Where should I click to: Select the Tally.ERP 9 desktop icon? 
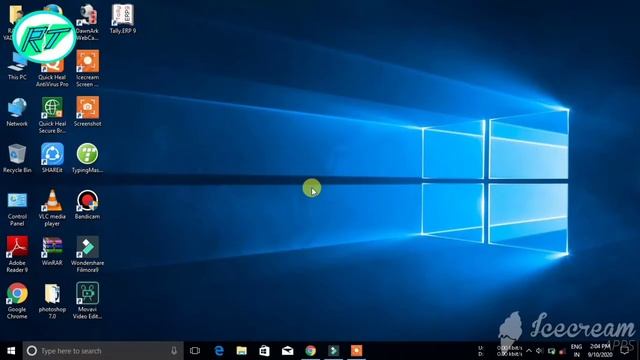coord(122,19)
